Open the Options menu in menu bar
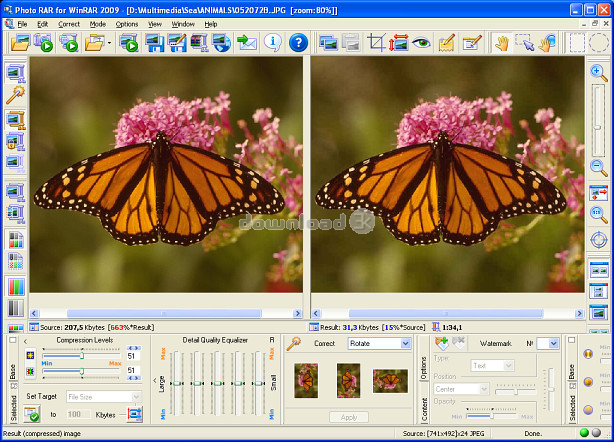The width and height of the screenshot is (614, 442). coord(127,23)
